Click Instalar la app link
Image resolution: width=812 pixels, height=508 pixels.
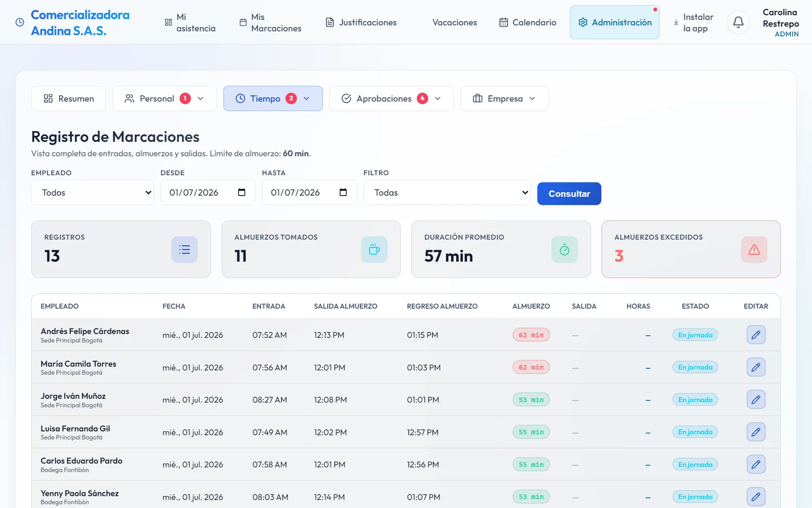(693, 22)
